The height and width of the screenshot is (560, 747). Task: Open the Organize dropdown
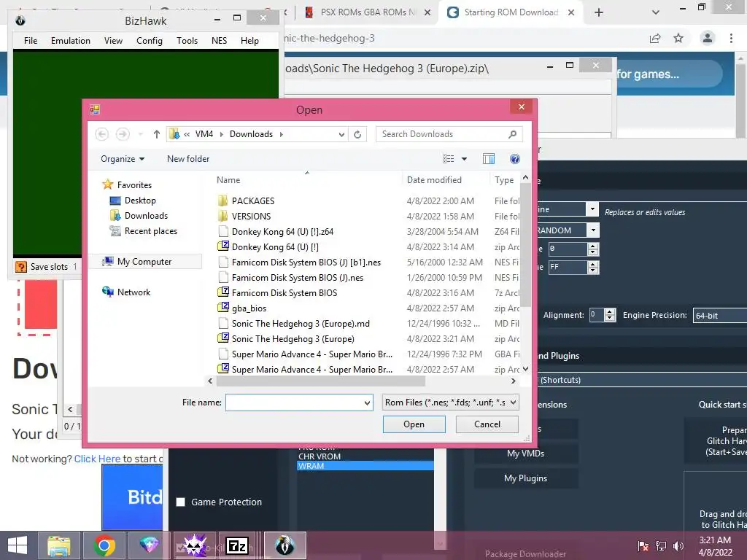tap(123, 159)
